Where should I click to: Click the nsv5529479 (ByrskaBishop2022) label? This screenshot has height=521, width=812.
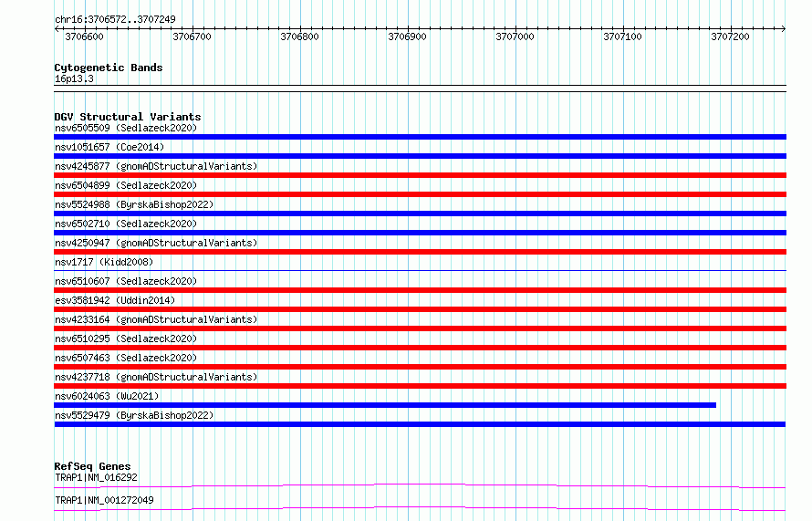(134, 415)
